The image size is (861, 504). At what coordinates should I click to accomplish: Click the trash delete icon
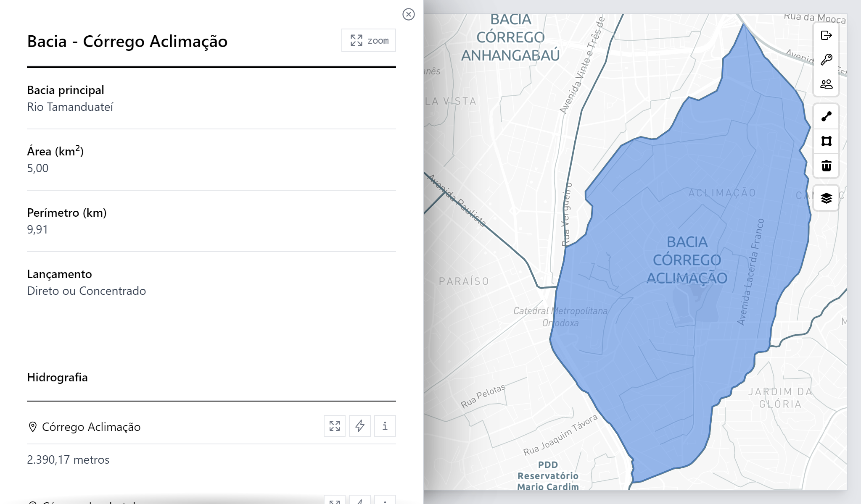click(826, 166)
